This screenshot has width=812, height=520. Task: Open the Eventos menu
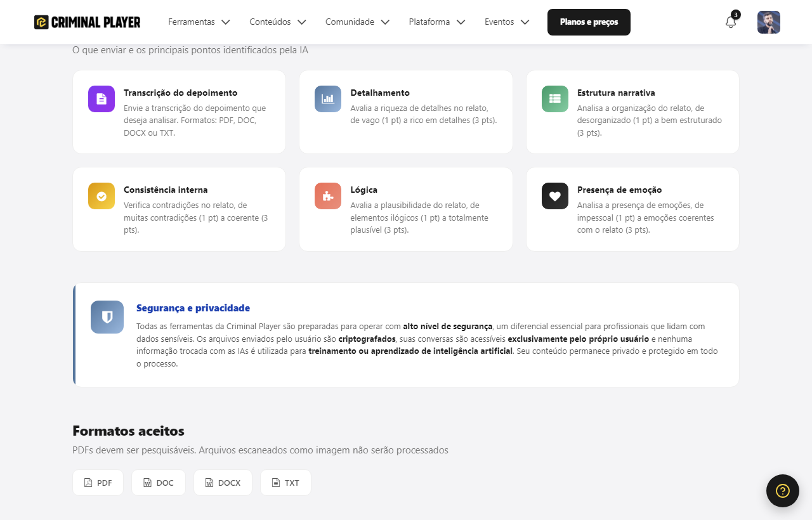pos(507,22)
